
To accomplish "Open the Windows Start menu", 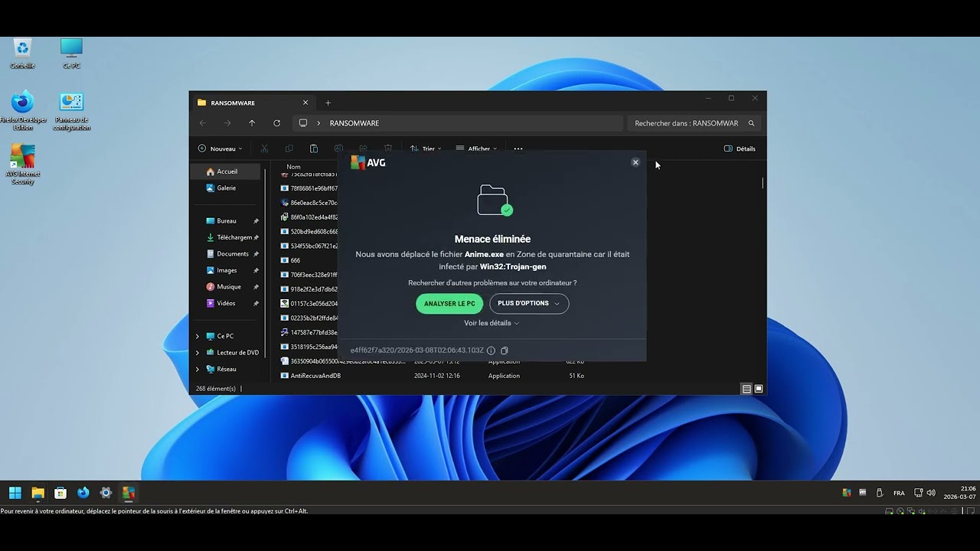I will (15, 493).
